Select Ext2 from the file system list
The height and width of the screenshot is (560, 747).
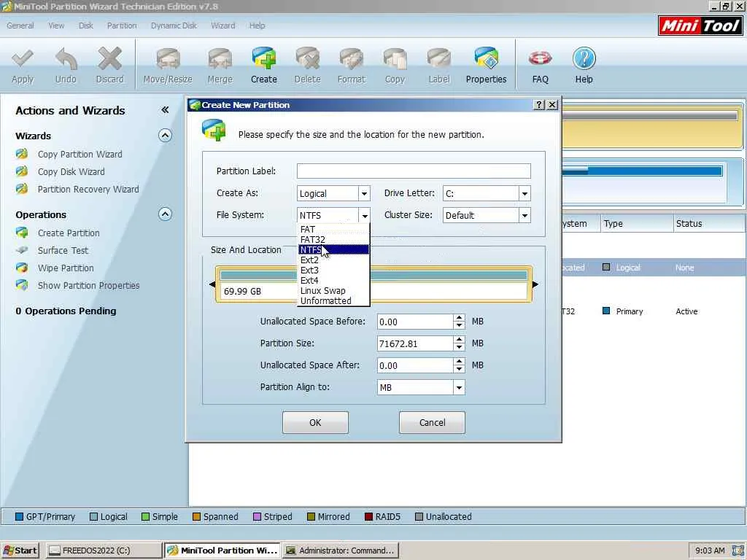coord(333,260)
